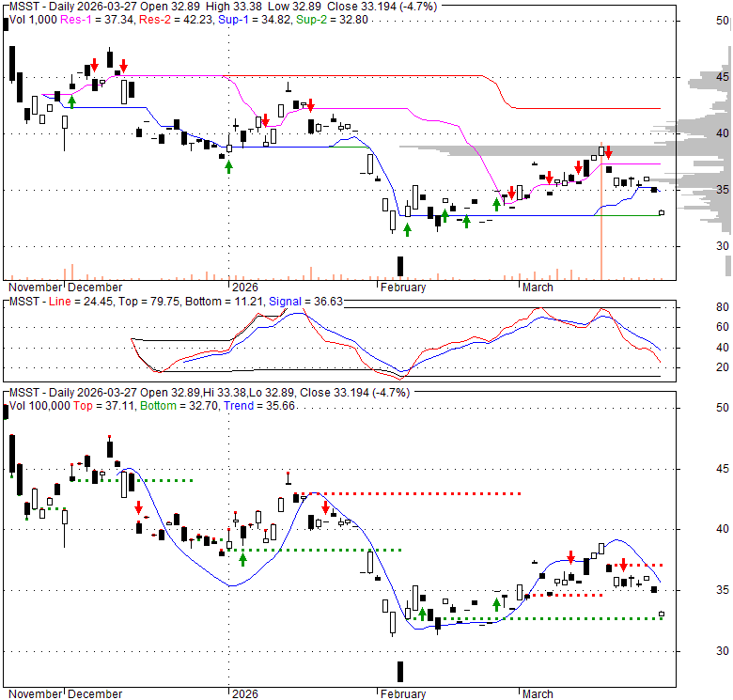Click the 'Bottom = 32.70' label in the Trend chart
The height and width of the screenshot is (700, 733).
click(179, 406)
